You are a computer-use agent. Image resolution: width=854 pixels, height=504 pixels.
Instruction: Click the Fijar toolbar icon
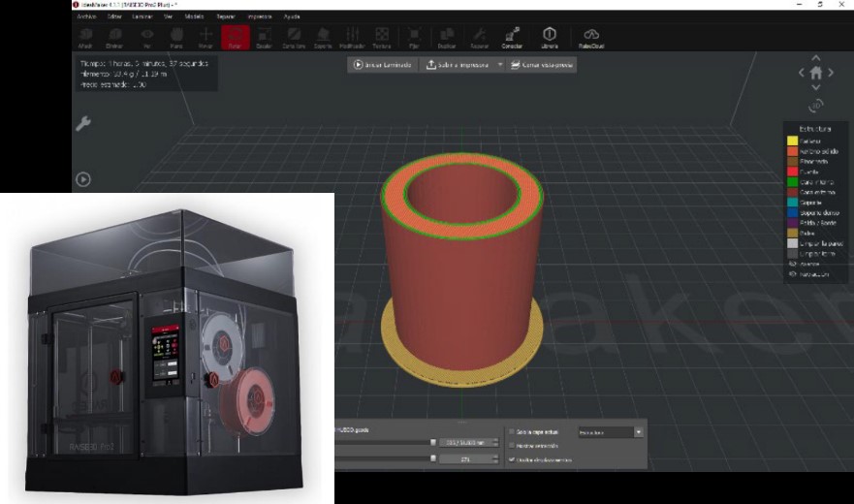(x=414, y=38)
